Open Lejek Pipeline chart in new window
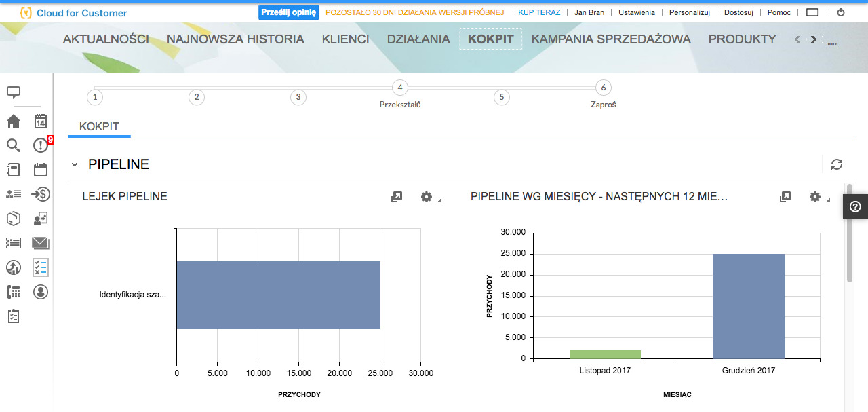The width and height of the screenshot is (868, 412). [397, 197]
